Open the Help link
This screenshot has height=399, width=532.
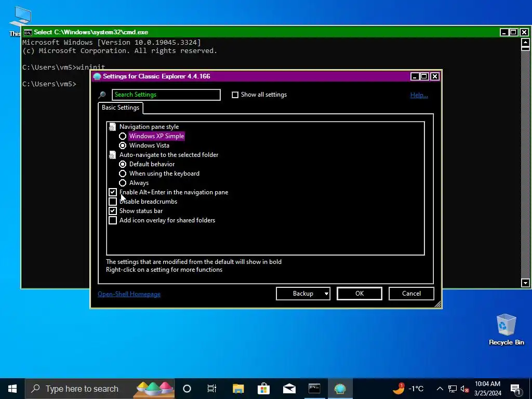click(x=419, y=95)
